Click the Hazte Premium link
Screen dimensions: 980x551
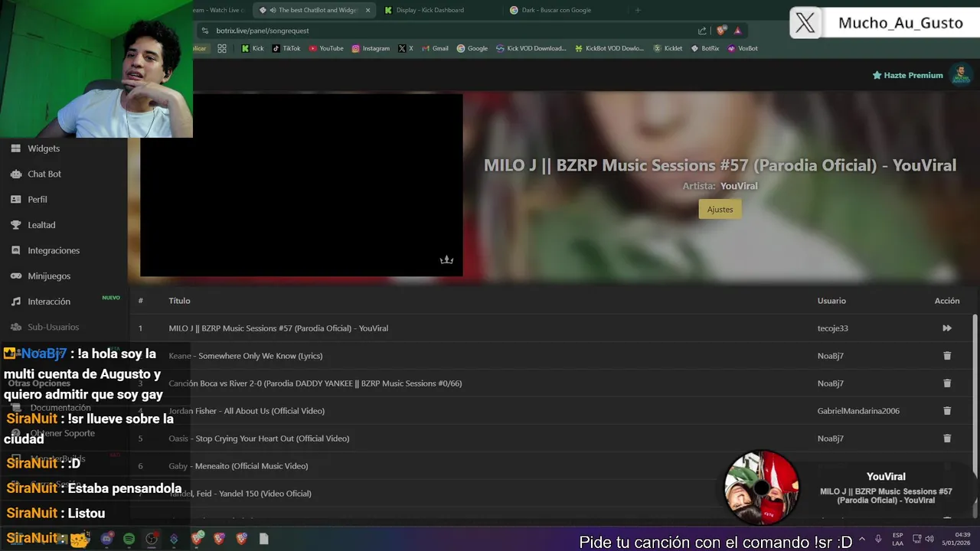(x=907, y=75)
